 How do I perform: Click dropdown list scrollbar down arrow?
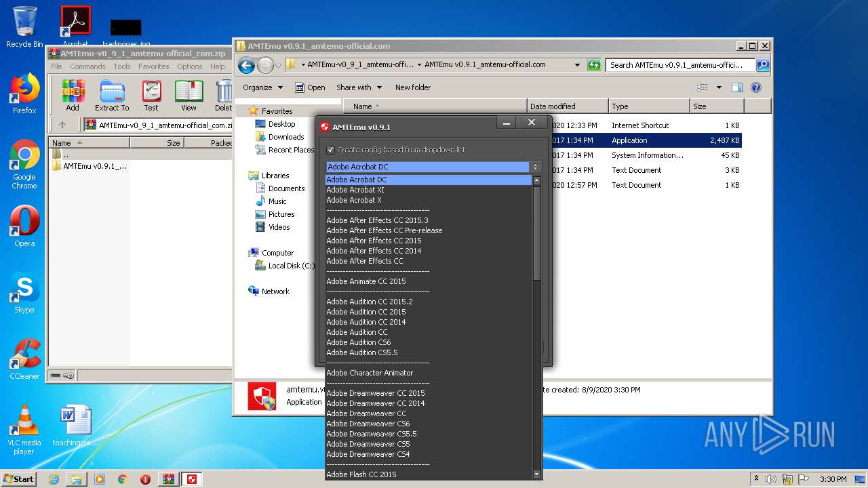(x=537, y=475)
